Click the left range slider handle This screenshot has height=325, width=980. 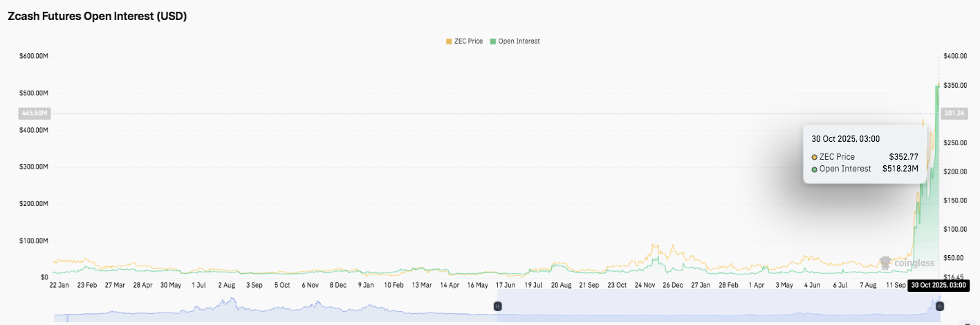pos(497,306)
